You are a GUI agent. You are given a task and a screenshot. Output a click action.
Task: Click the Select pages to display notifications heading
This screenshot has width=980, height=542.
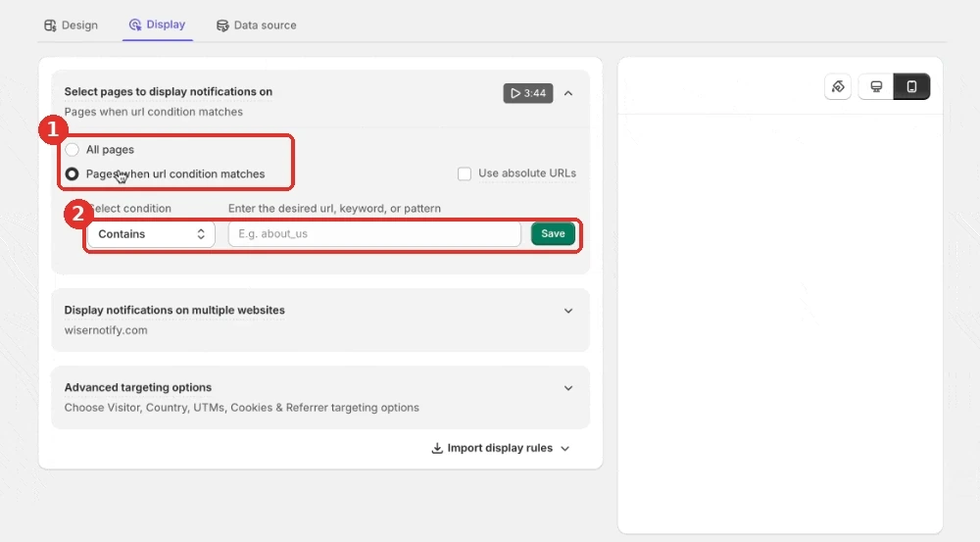(169, 91)
